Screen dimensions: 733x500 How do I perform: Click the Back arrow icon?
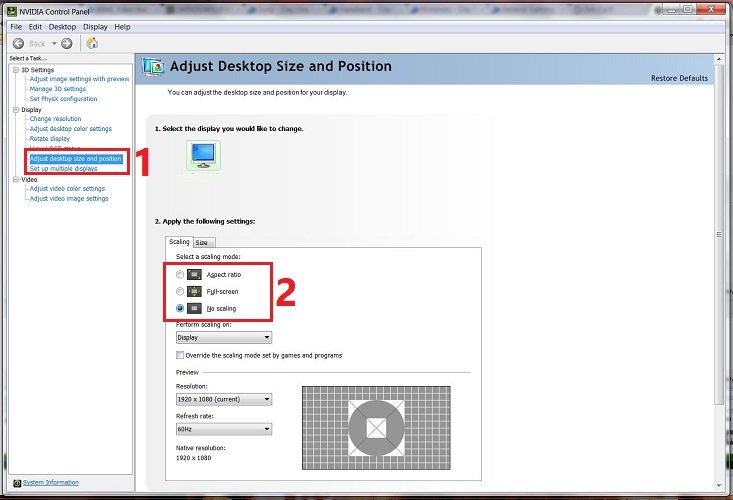18,43
